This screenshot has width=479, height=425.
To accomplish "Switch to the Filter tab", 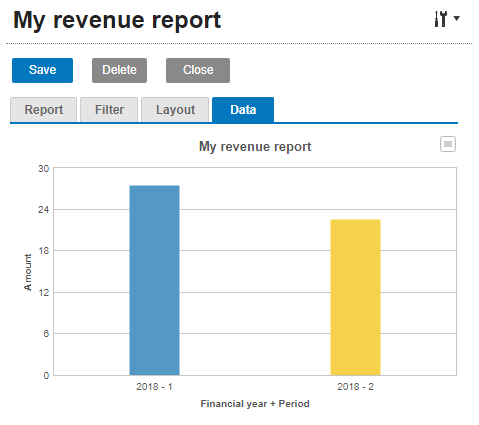I will pyautogui.click(x=109, y=110).
